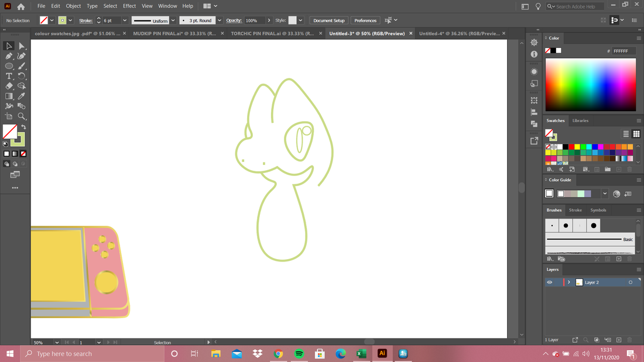Expand Layer 2 sublayers
The width and height of the screenshot is (644, 362).
569,282
